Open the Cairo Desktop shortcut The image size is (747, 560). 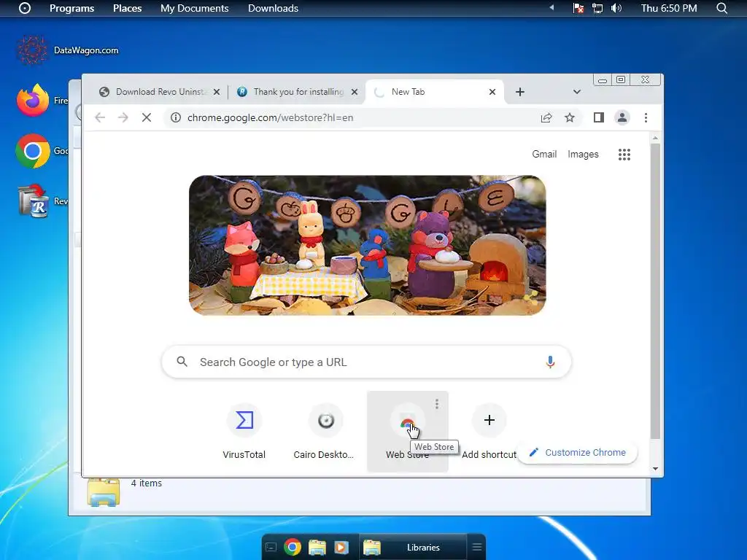coord(325,432)
